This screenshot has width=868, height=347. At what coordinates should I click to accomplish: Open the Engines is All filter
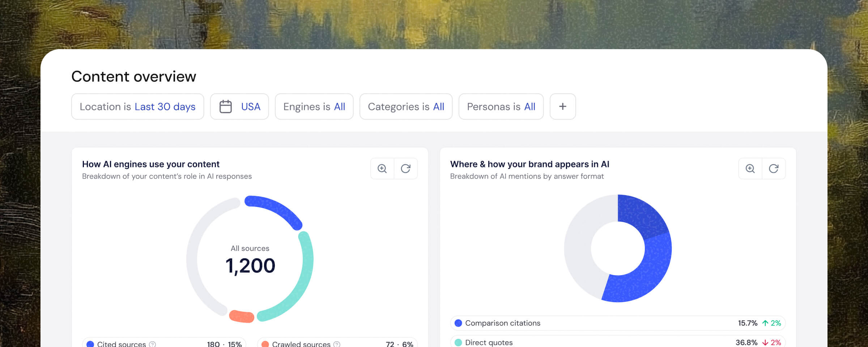pyautogui.click(x=314, y=107)
